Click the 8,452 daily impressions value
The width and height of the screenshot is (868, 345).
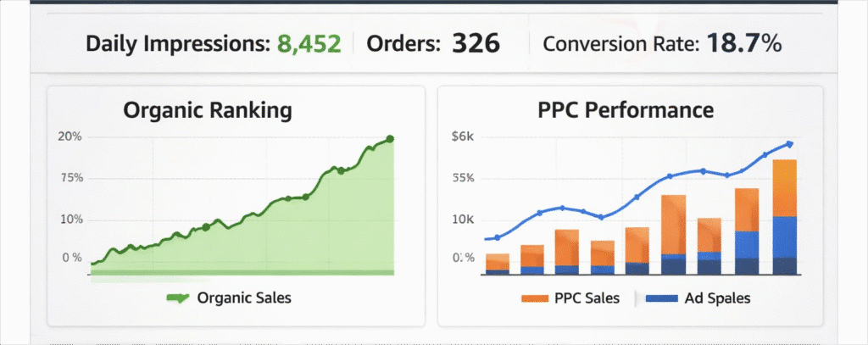tap(308, 43)
